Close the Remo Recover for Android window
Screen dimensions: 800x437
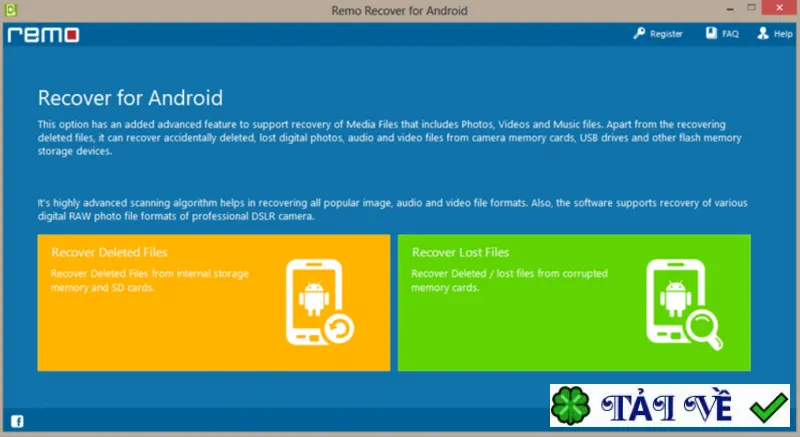779,8
